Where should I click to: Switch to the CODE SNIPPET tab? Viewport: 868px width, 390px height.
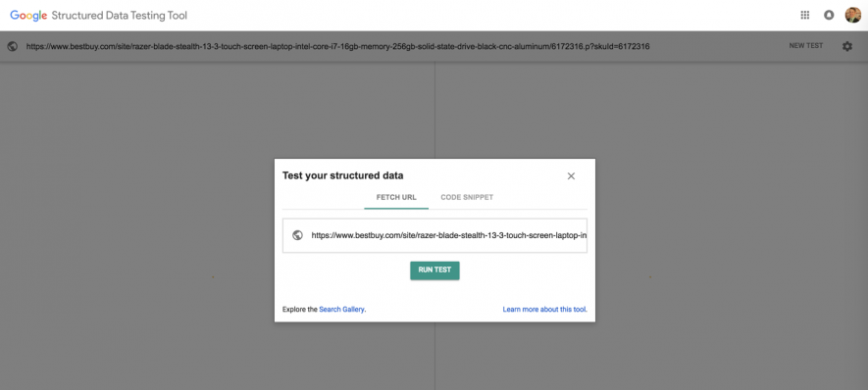click(467, 198)
